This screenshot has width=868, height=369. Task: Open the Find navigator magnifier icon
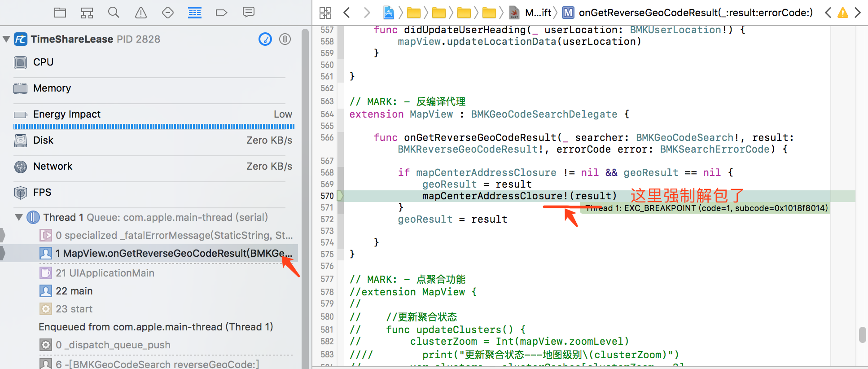[114, 13]
